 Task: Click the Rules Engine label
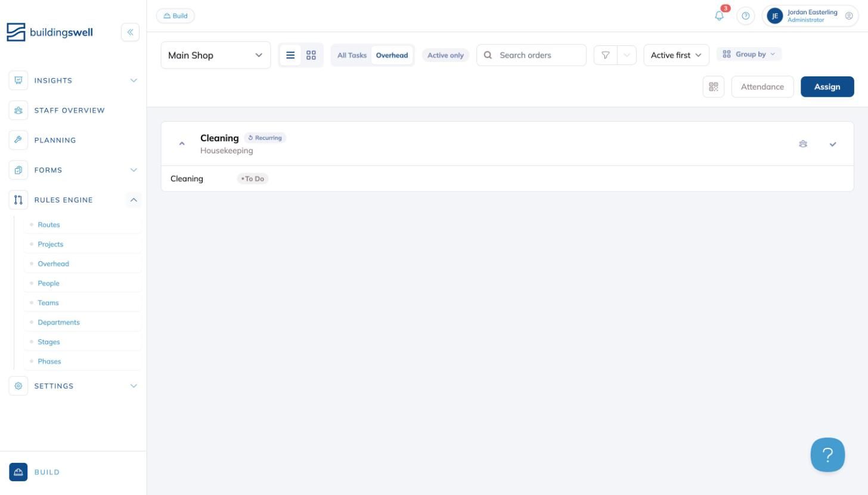pos(63,200)
